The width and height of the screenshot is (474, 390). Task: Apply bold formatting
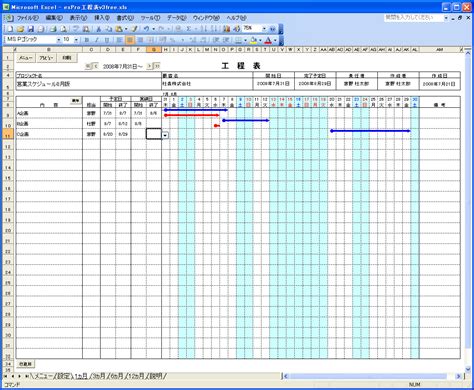pyautogui.click(x=87, y=40)
